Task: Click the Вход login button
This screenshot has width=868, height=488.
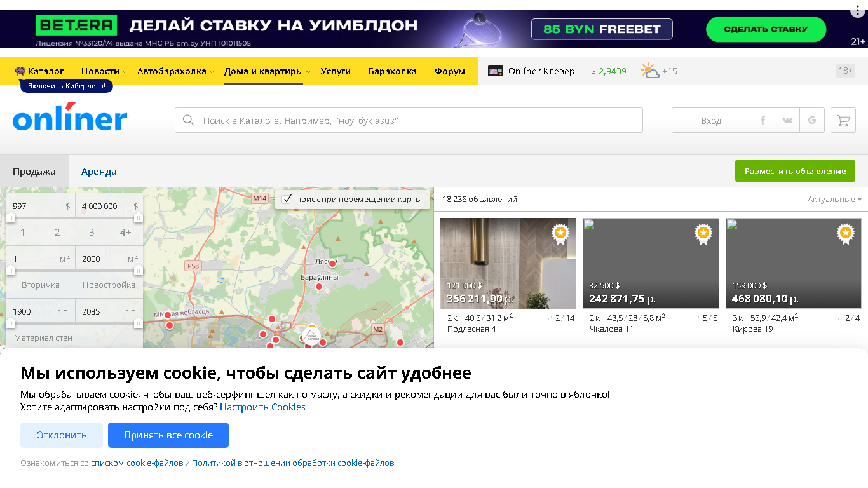Action: tap(711, 120)
